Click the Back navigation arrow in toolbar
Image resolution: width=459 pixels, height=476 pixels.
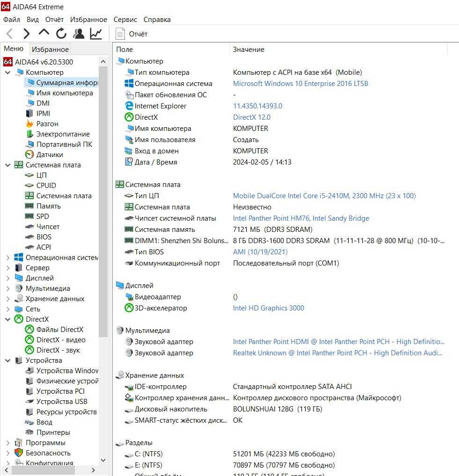tap(9, 34)
